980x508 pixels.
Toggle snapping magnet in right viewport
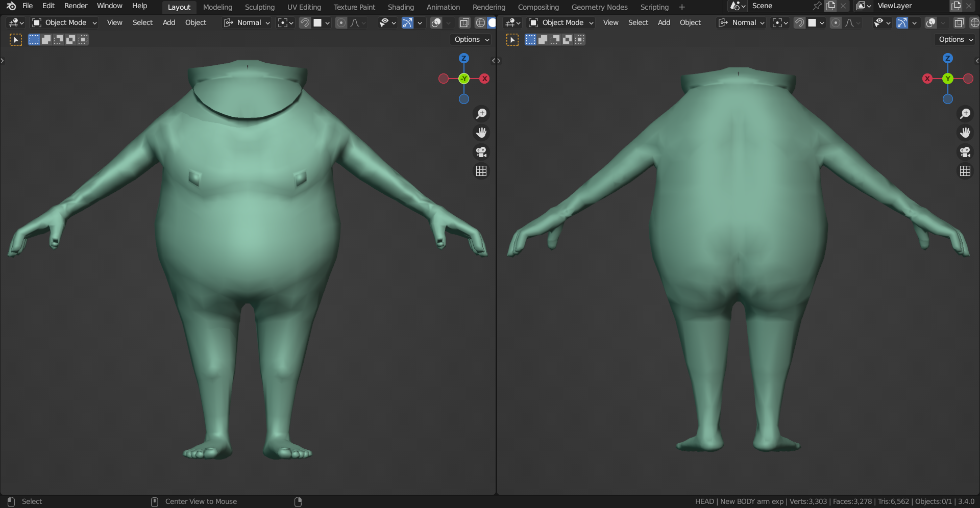pos(800,23)
